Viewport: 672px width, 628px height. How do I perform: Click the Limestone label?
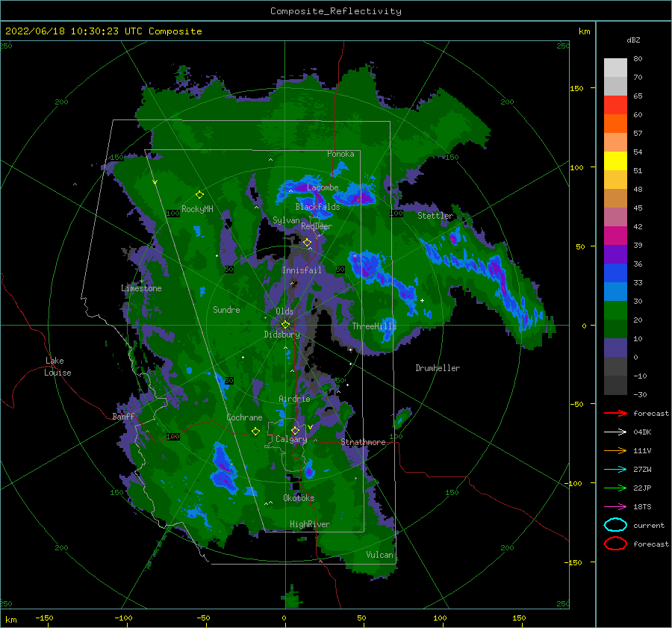pyautogui.click(x=141, y=288)
